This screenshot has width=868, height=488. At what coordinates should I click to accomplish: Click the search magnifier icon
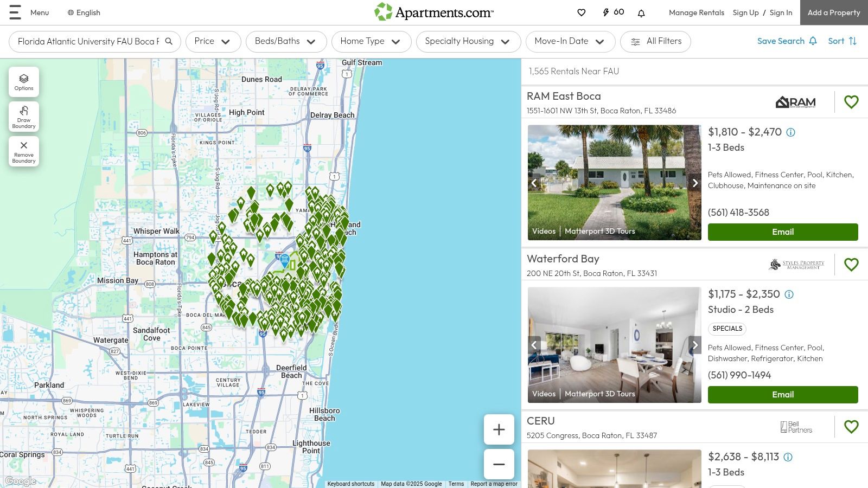click(169, 41)
